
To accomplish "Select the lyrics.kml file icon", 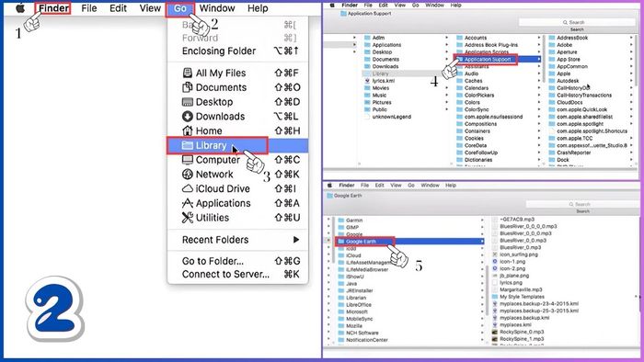I will pyautogui.click(x=368, y=81).
